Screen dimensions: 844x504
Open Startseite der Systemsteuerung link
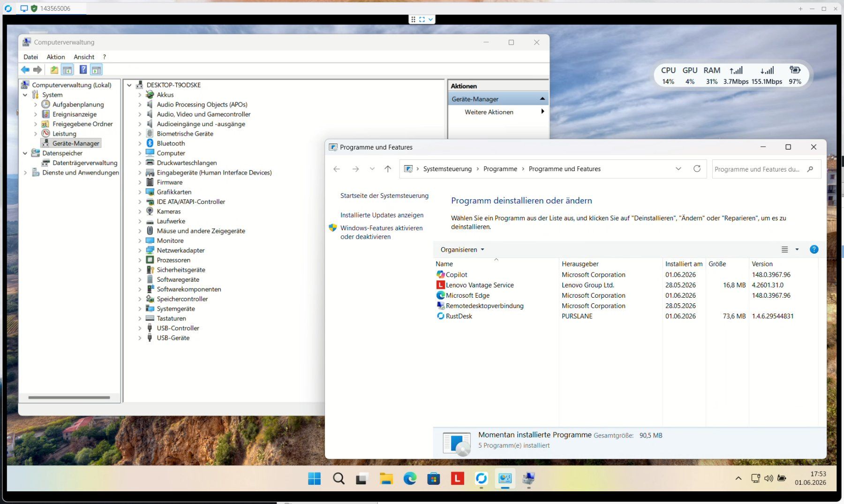click(384, 196)
